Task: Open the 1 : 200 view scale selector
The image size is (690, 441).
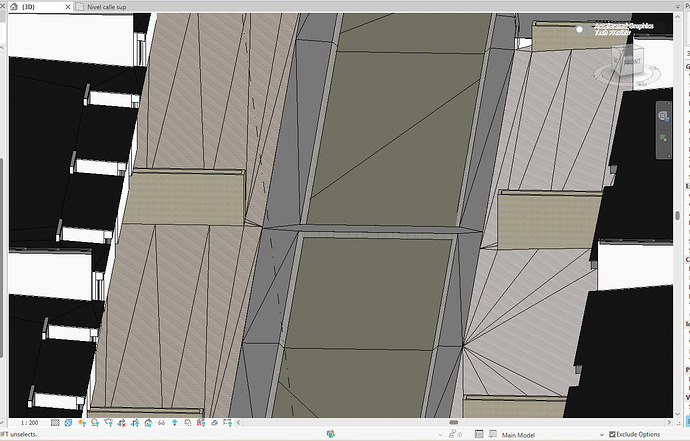Action: coord(29,423)
